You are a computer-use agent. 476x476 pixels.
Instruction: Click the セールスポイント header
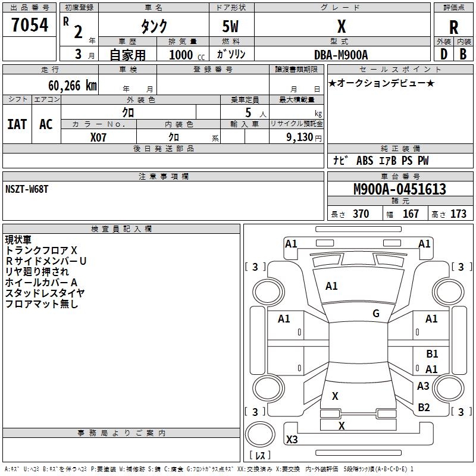(x=400, y=70)
